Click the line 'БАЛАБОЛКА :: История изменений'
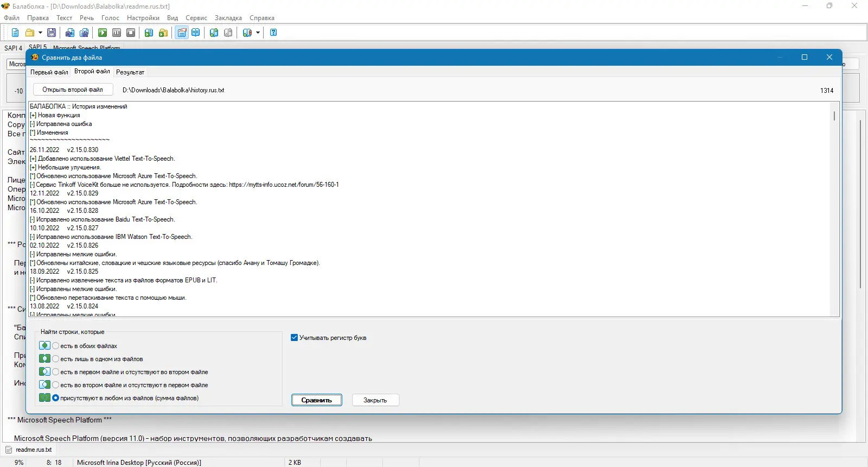The image size is (868, 467). [79, 106]
